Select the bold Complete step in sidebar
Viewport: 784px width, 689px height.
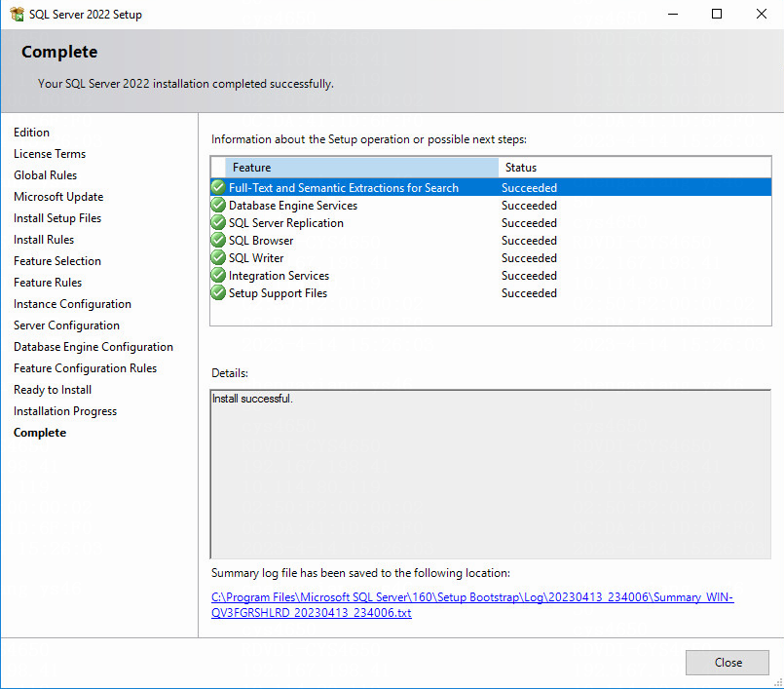click(x=40, y=433)
